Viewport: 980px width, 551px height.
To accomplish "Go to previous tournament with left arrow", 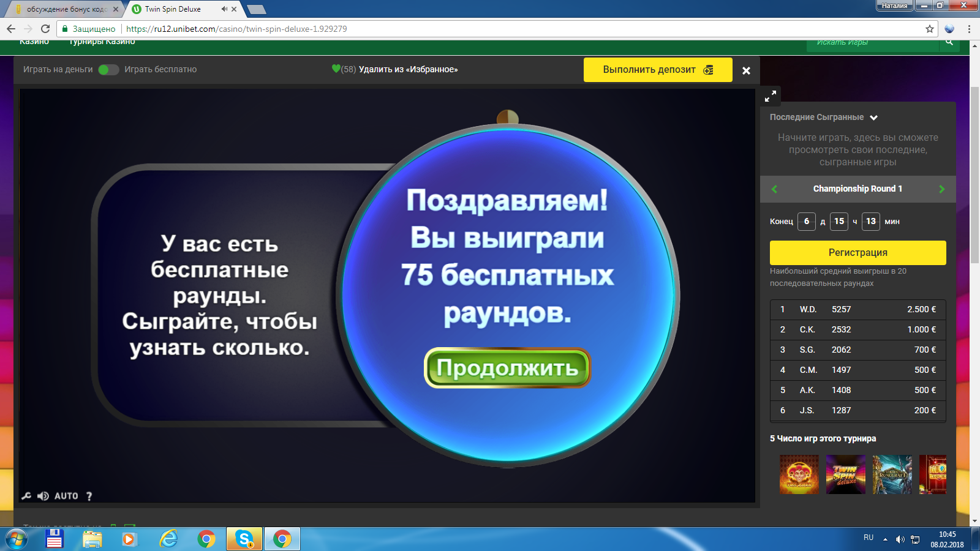I will pos(774,189).
